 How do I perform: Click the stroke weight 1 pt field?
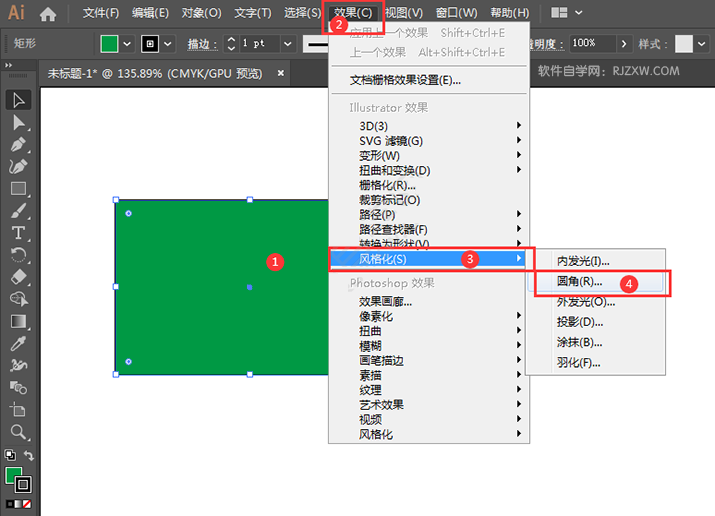pyautogui.click(x=260, y=44)
